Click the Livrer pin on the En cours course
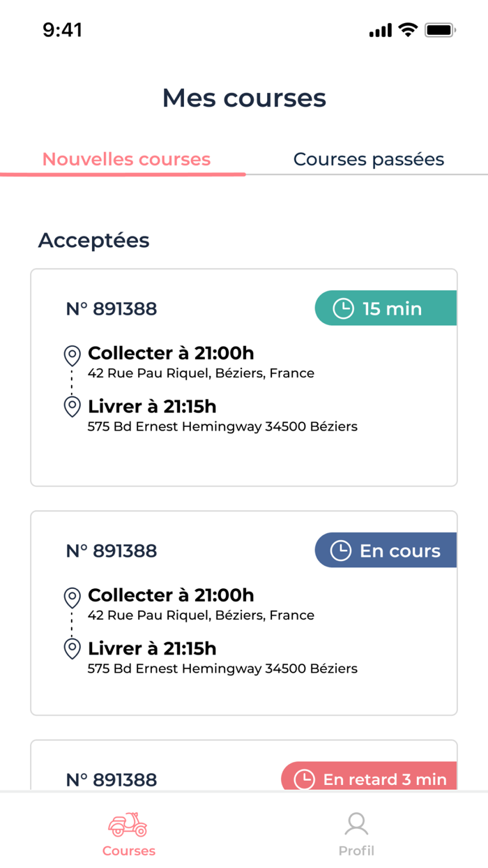Image resolution: width=488 pixels, height=868 pixels. (x=72, y=648)
